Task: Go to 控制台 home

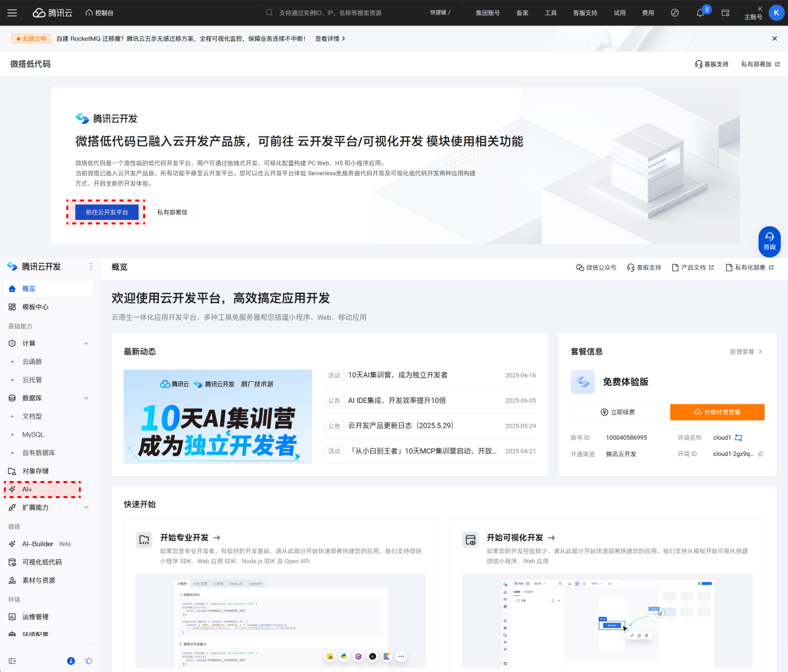Action: 99,12
